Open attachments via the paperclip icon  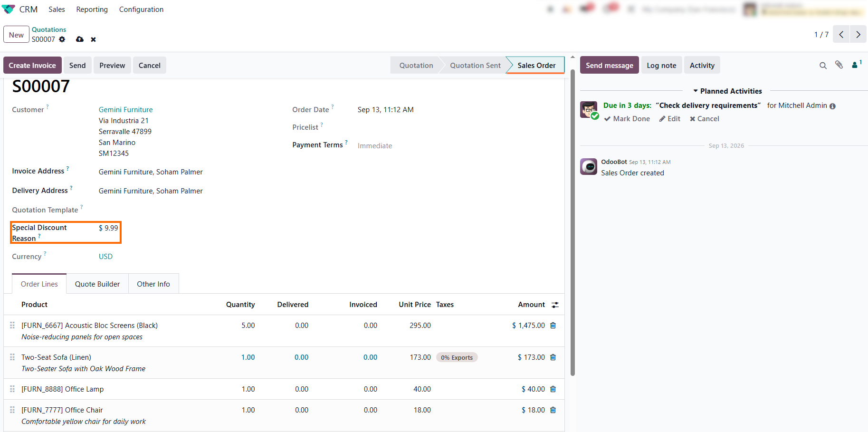(x=839, y=65)
